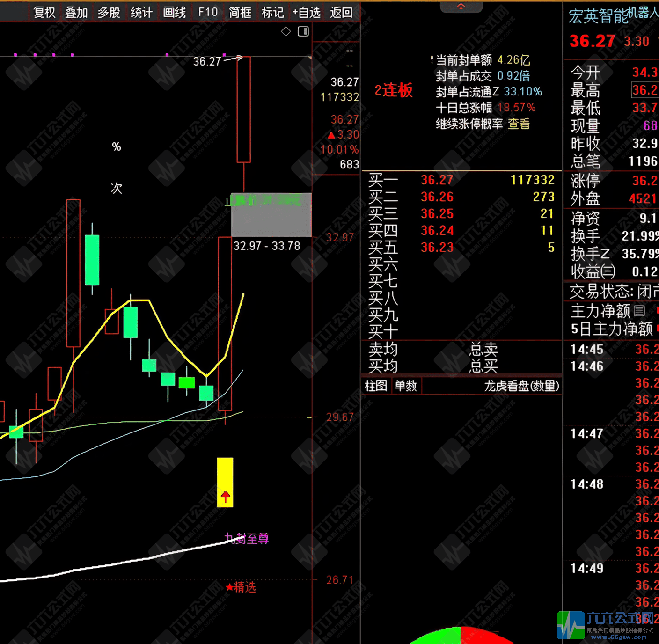Click the diamond marker icon above the chart
Viewport: 659px width, 644px height.
tap(286, 32)
